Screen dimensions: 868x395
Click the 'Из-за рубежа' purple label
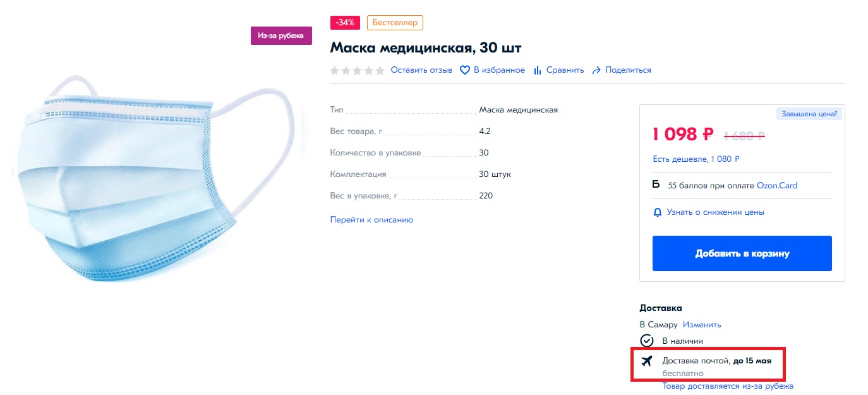coord(281,35)
